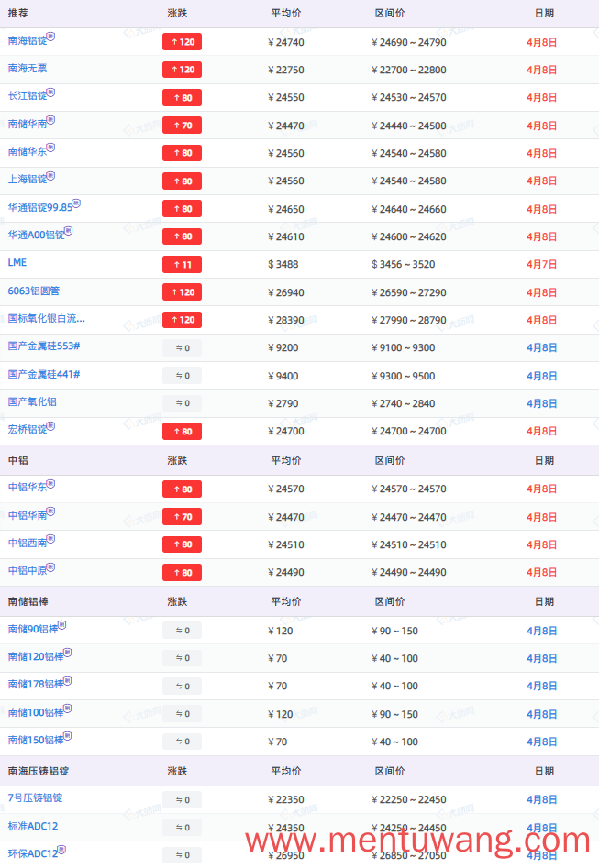Open the 中铝中原 link
This screenshot has width=599, height=868.
click(28, 571)
